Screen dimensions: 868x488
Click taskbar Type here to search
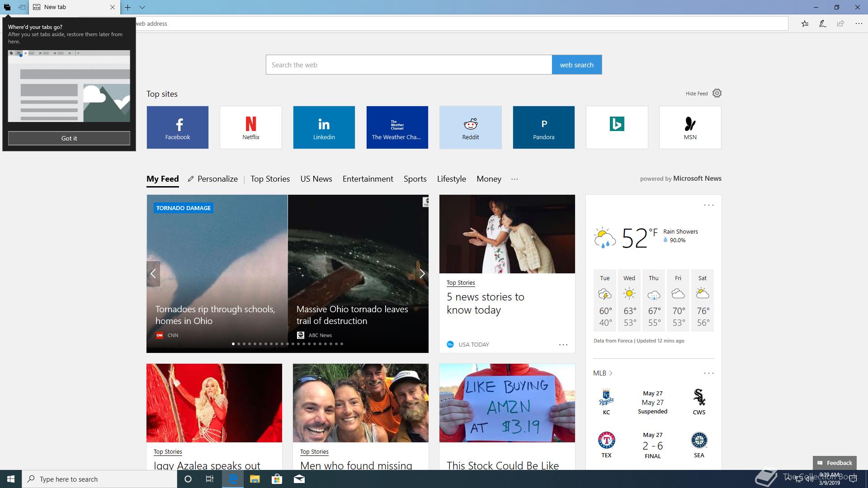(99, 479)
